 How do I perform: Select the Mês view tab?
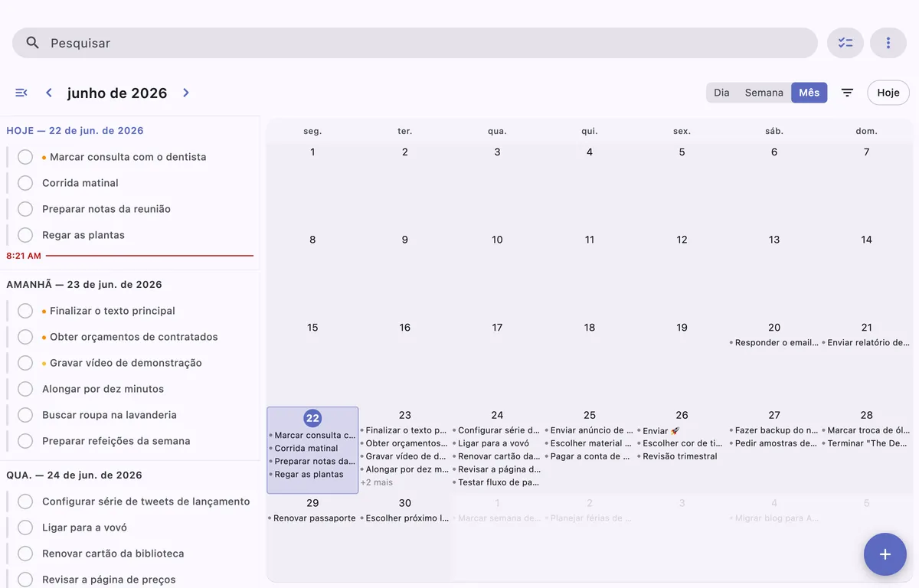click(809, 93)
